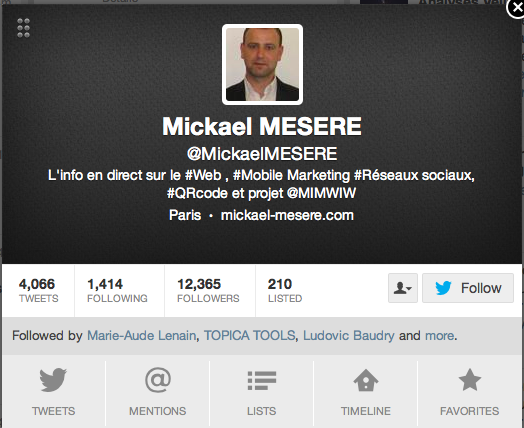524x428 pixels.
Task: Follow Mickael MESERE
Action: click(468, 288)
